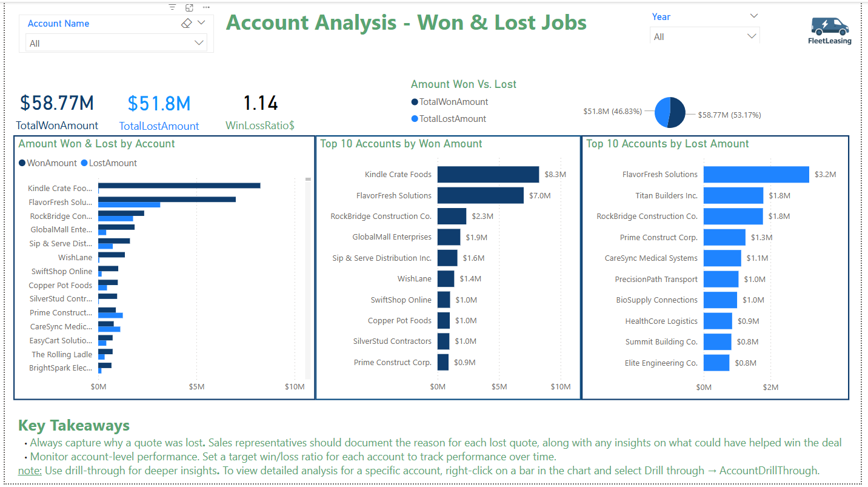The width and height of the screenshot is (868, 487).
Task: Select the Titan Builders Inc. $1.8M lost bar
Action: point(733,195)
